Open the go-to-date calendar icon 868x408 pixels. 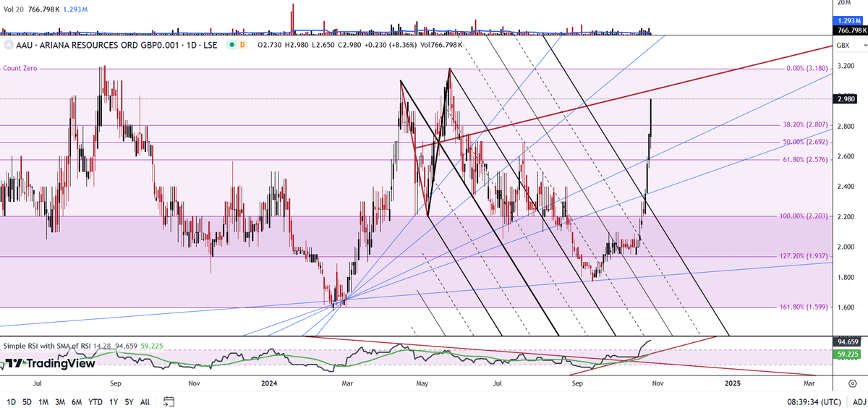(x=169, y=401)
